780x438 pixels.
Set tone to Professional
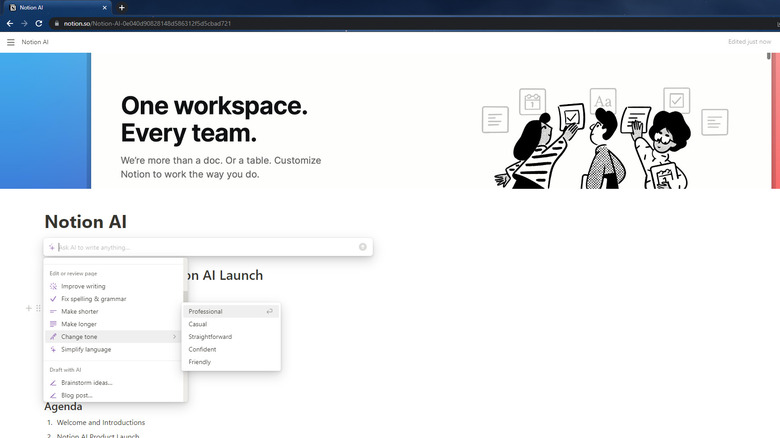click(231, 312)
